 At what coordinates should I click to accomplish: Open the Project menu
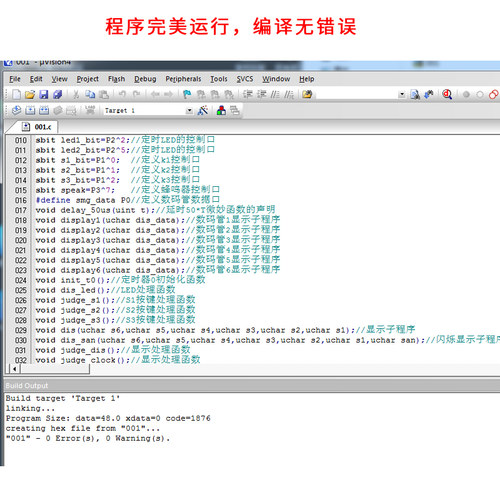[x=88, y=79]
